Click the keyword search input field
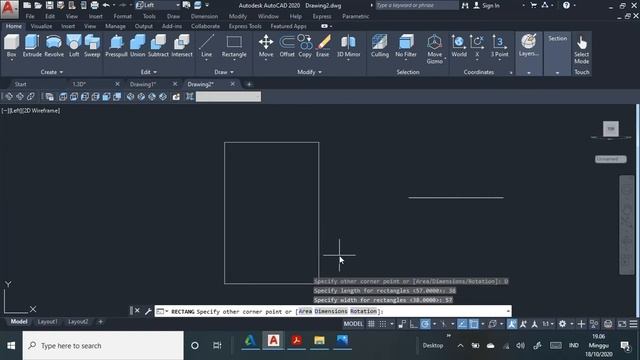Screen dimensions: 640x360 pos(416,5)
